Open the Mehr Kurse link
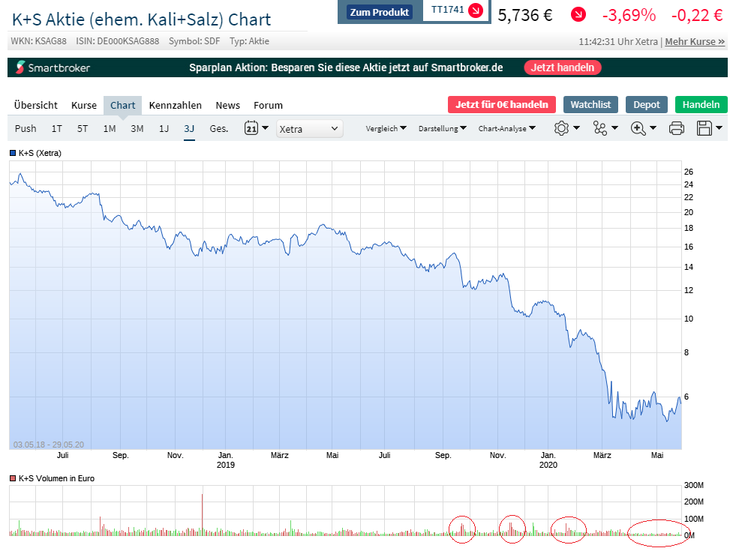The height and width of the screenshot is (560, 739). (695, 41)
